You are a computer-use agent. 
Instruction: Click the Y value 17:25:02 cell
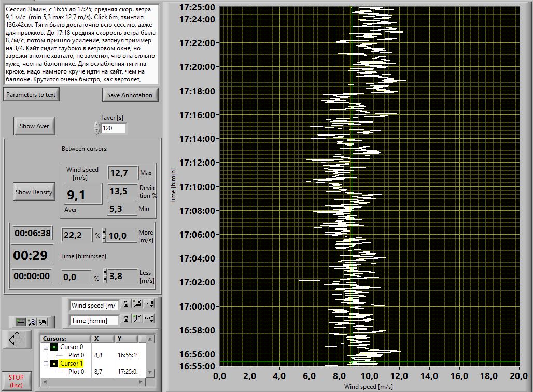tap(128, 372)
